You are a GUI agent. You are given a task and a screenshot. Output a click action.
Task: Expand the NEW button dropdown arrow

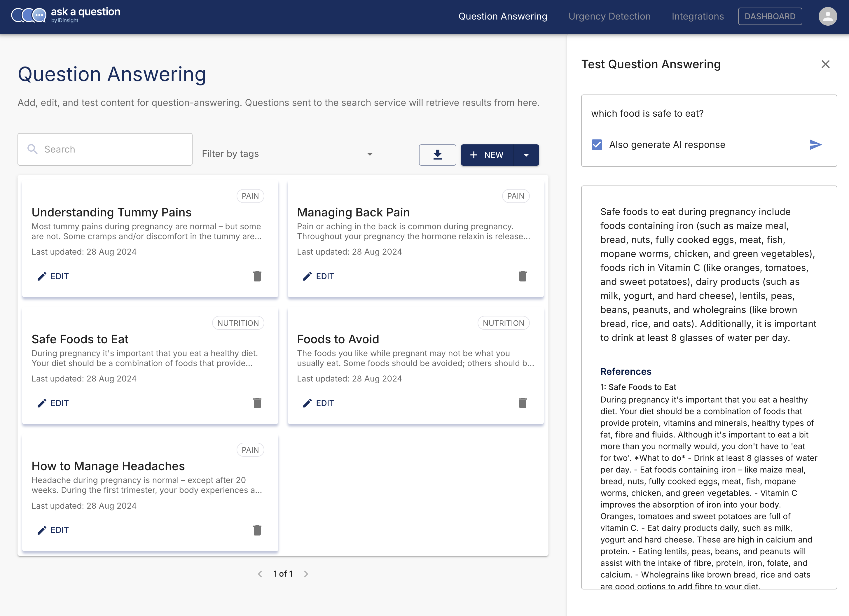pos(526,155)
